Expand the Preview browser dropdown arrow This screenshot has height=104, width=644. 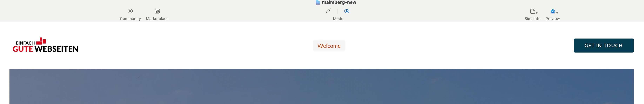point(557,13)
